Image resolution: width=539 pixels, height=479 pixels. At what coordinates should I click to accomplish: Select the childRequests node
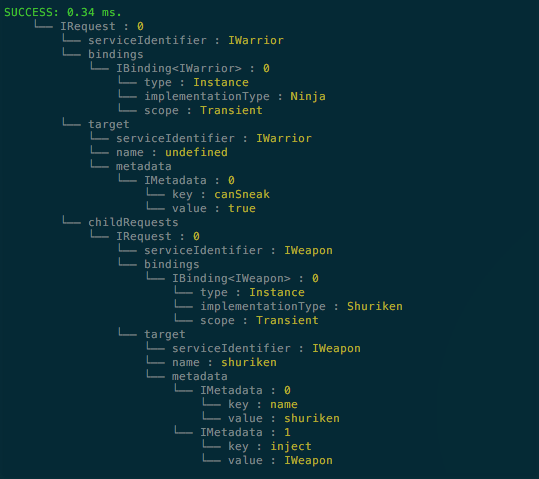(133, 222)
